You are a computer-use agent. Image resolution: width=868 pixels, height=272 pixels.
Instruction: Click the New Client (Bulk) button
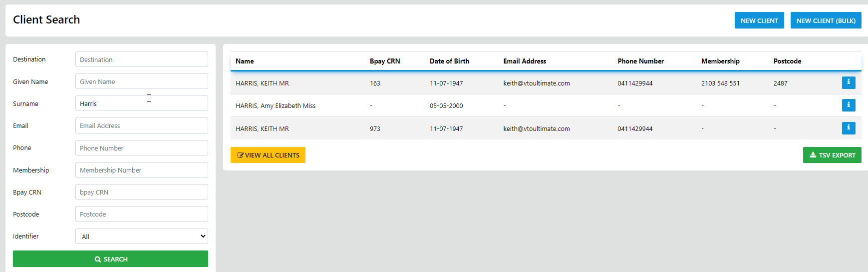tap(826, 20)
